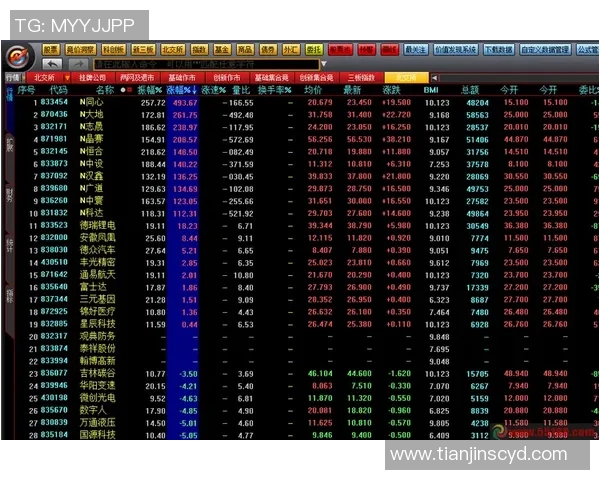Screen dimensions: 600x480
Task: Open the 商品 toolbar button
Action: click(245, 50)
